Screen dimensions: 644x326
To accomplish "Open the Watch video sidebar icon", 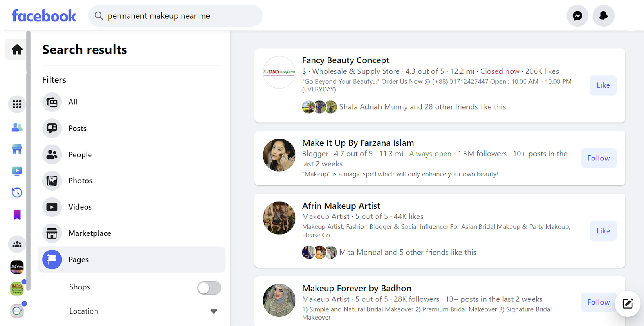I will click(17, 171).
